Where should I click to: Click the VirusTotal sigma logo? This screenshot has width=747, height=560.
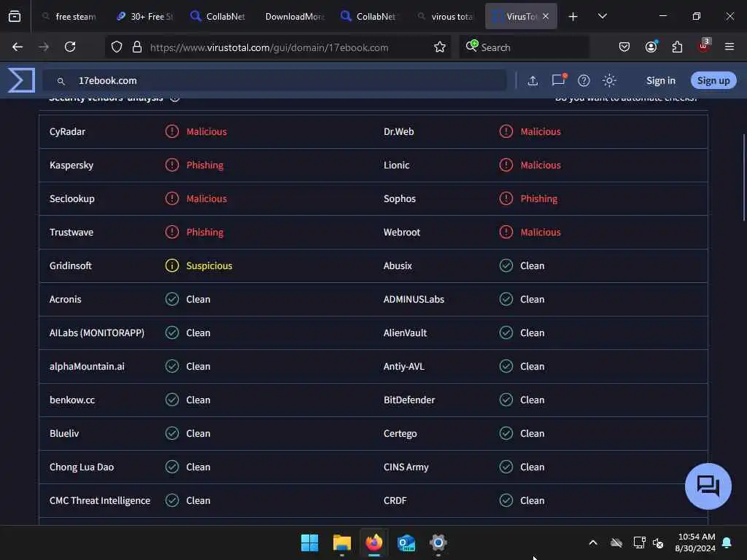(21, 80)
